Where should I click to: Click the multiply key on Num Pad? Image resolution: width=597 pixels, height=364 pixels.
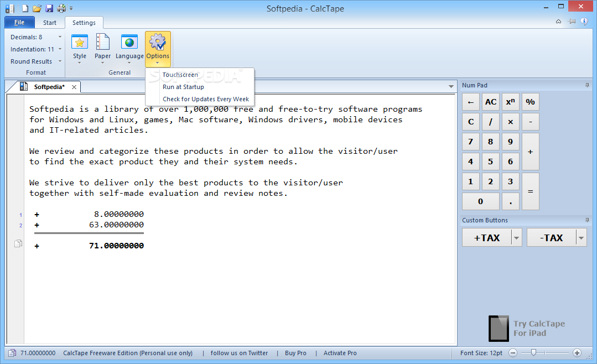click(511, 122)
